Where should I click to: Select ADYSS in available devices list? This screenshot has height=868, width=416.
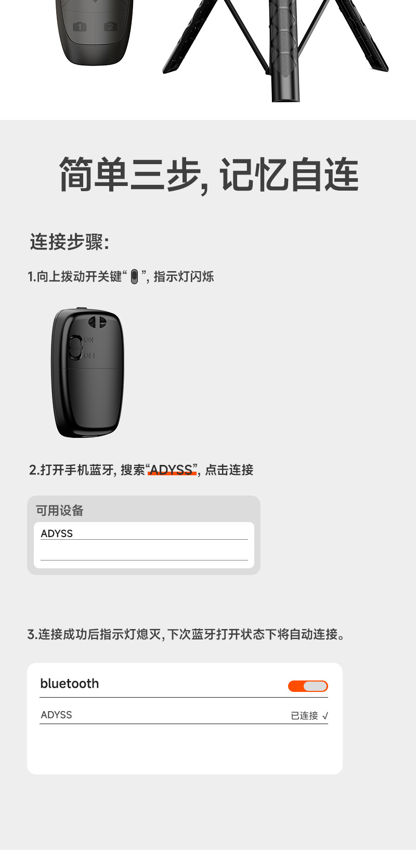pos(144,533)
